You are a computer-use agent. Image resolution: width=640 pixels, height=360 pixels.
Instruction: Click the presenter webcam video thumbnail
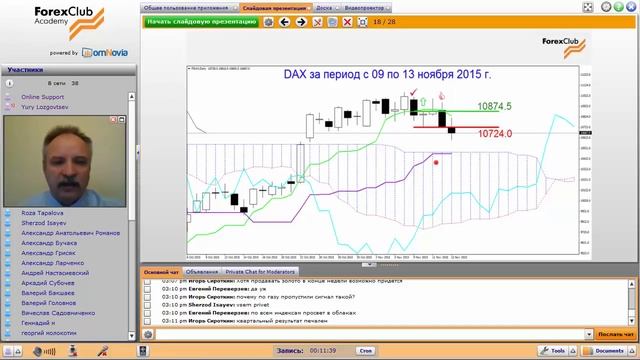(65, 161)
